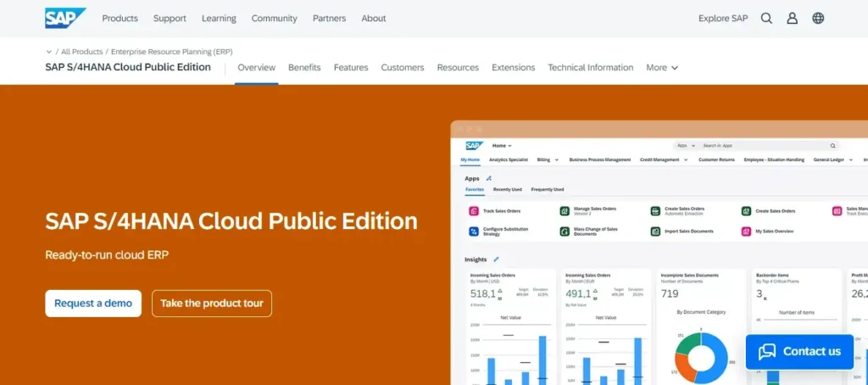Click the Configure Substitution Strategy app icon

[x=473, y=232]
